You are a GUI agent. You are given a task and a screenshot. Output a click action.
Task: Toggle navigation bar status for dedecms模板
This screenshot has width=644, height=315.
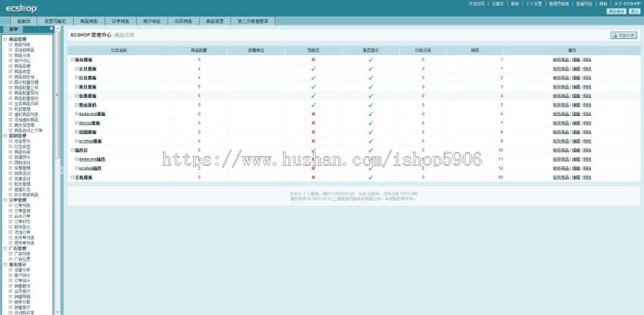point(313,114)
